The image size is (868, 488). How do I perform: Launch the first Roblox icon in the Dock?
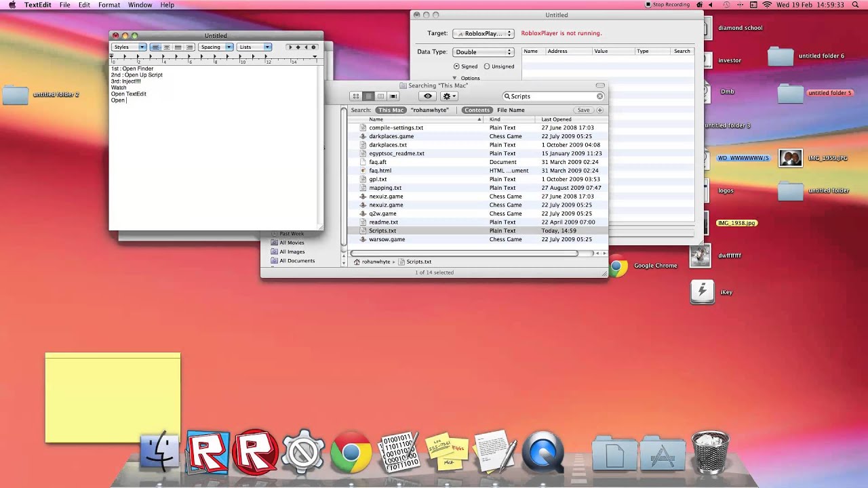(x=208, y=451)
